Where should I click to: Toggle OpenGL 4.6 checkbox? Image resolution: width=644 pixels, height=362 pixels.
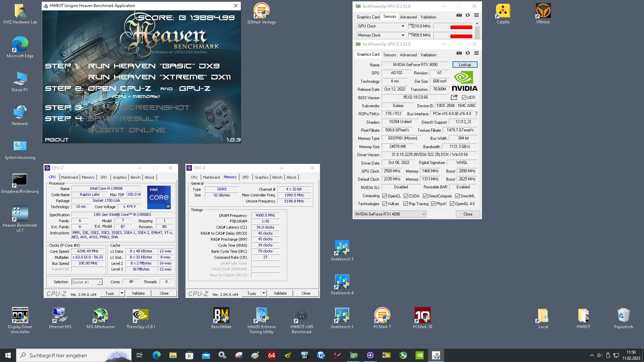click(x=452, y=204)
